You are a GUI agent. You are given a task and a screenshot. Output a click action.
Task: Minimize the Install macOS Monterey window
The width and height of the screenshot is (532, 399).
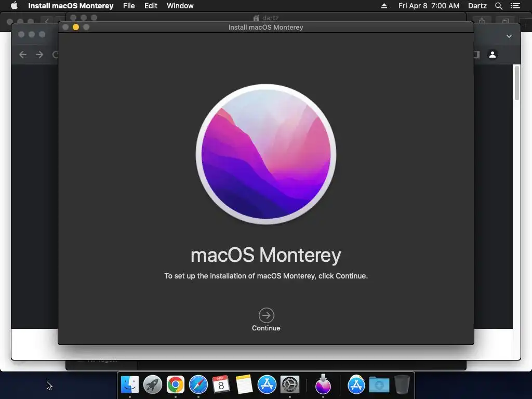click(x=76, y=27)
